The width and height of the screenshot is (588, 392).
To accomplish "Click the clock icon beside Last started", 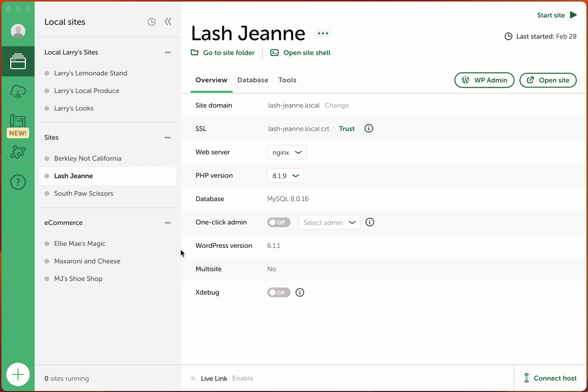I will coord(509,37).
